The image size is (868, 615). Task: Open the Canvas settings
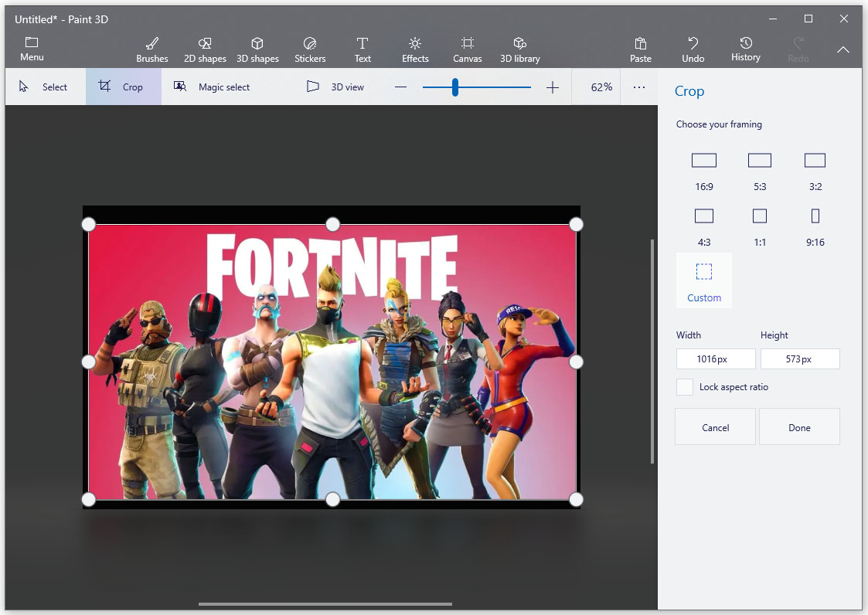(x=468, y=49)
